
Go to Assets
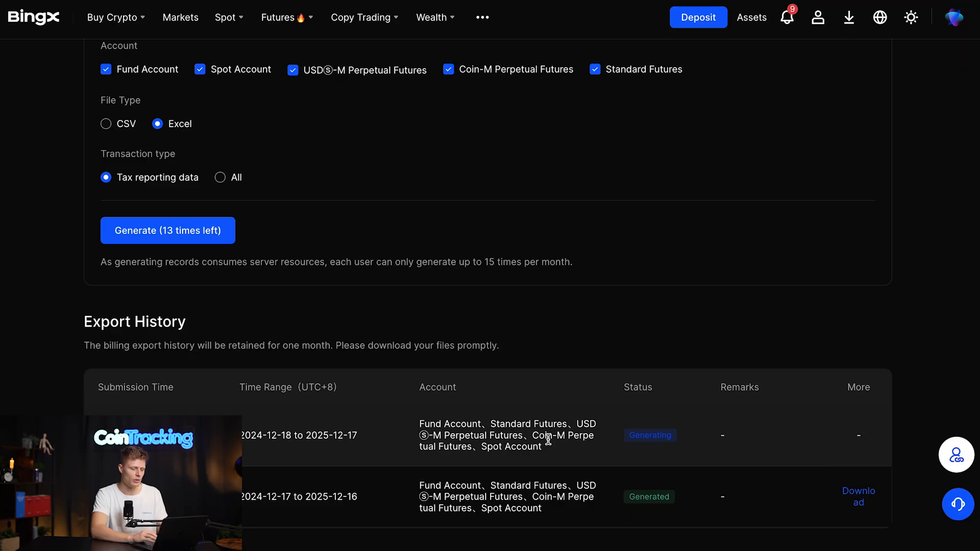coord(751,17)
